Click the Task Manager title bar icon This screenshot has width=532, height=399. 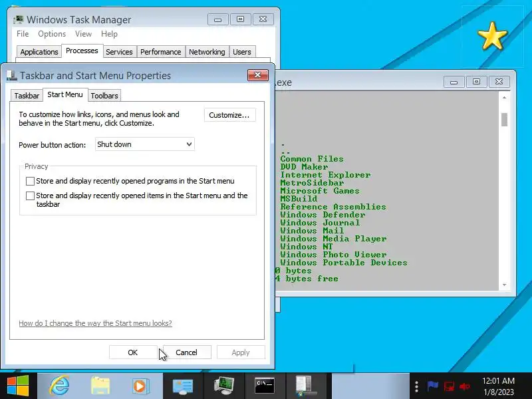point(19,20)
